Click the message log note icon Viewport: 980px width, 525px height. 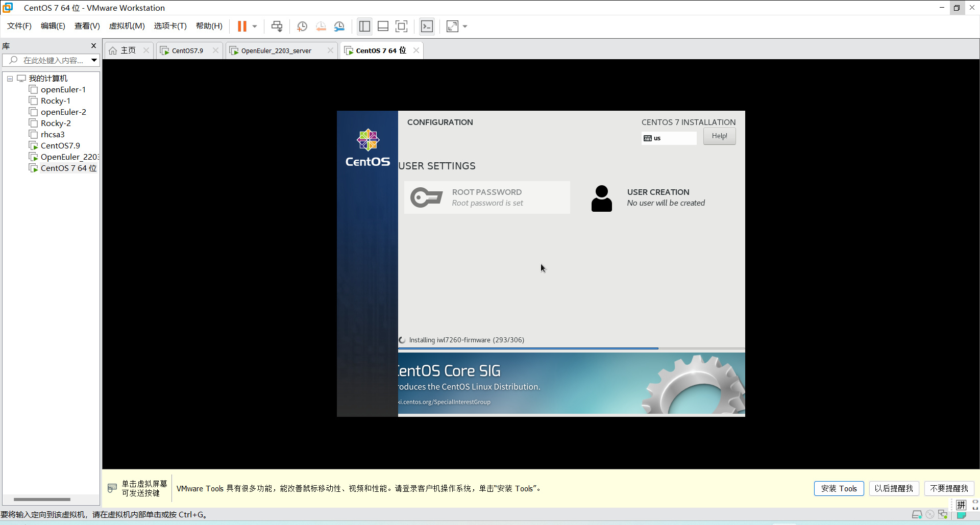click(962, 515)
